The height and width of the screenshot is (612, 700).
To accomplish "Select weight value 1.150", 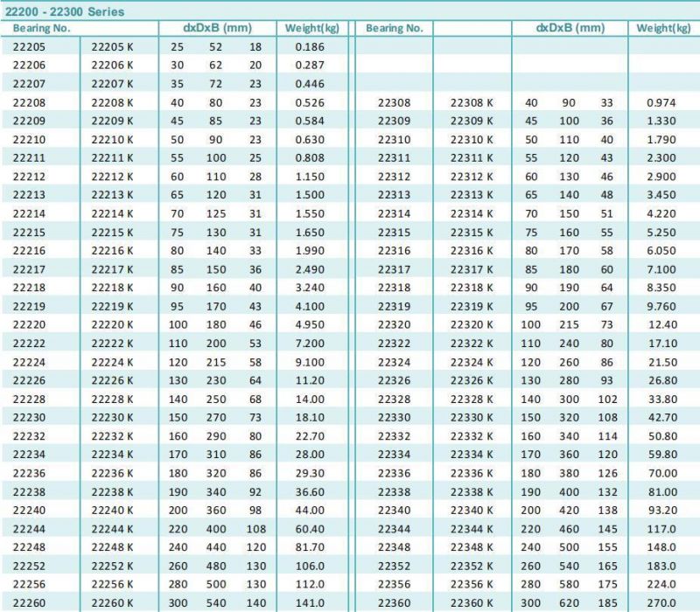I will click(x=310, y=177).
